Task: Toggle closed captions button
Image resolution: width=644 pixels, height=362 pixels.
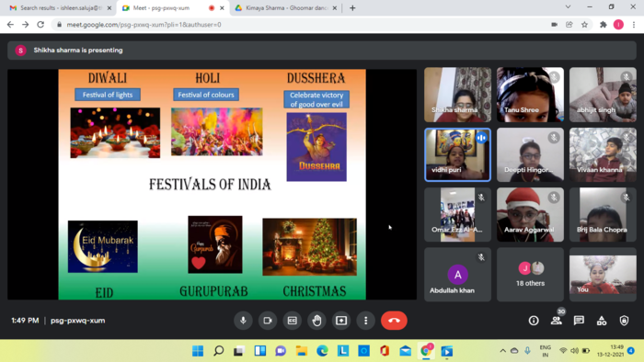Action: click(x=292, y=320)
